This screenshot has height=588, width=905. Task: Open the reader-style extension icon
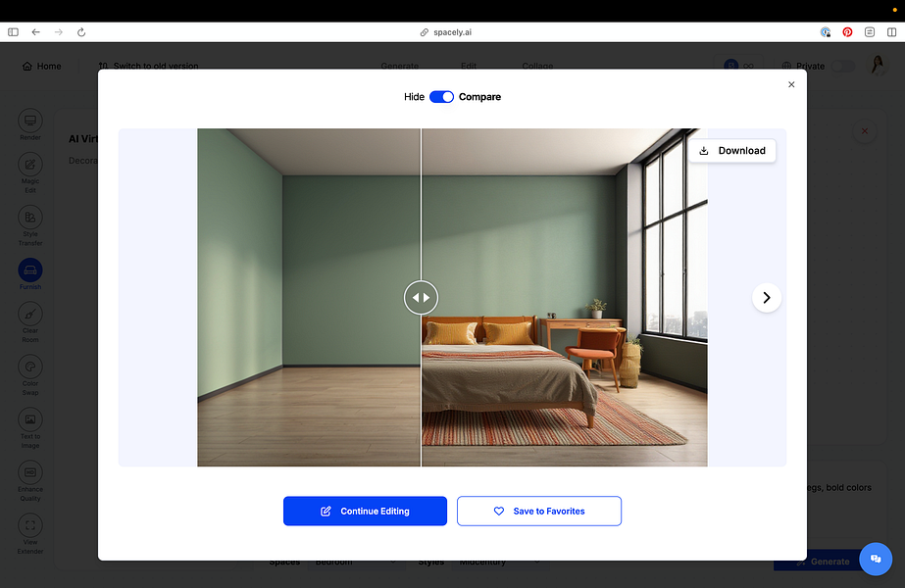point(870,32)
